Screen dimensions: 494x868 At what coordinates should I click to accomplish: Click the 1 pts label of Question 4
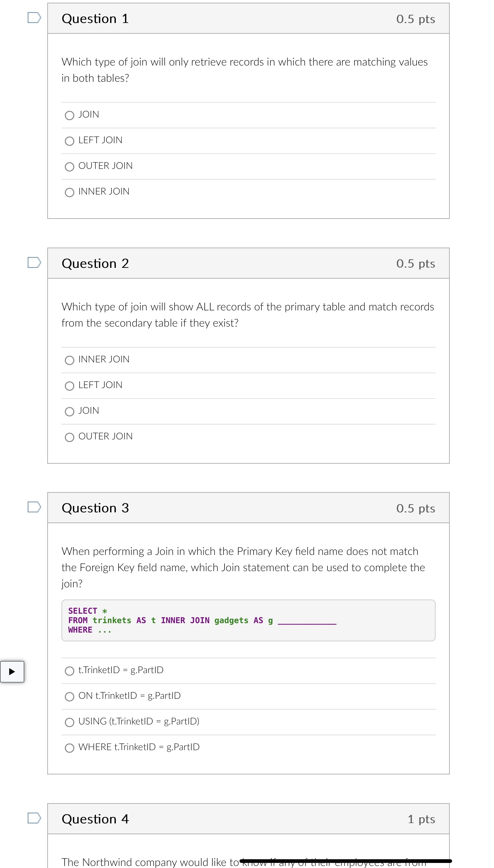(421, 819)
